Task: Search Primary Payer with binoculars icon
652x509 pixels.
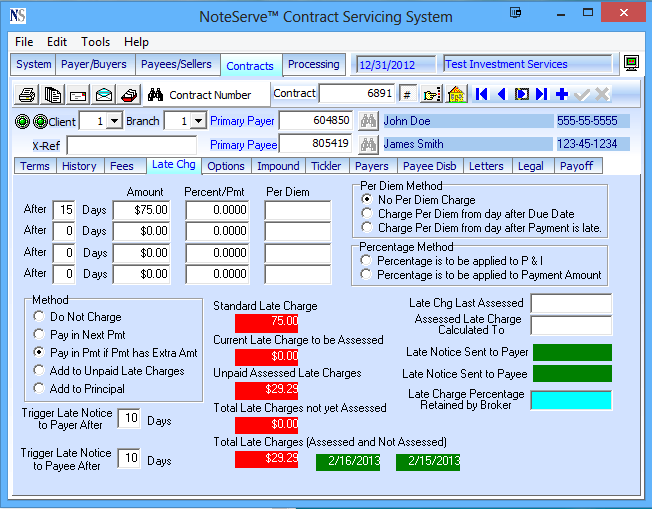Action: point(367,120)
